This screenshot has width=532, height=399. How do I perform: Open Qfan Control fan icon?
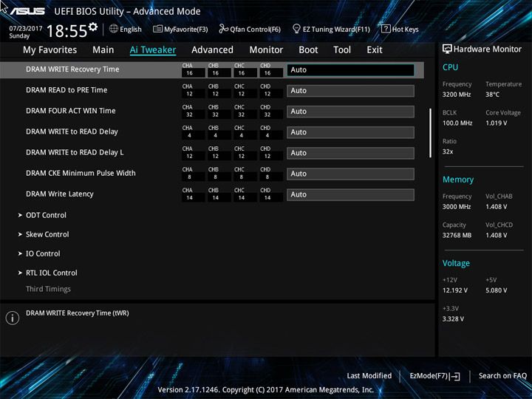[223, 29]
